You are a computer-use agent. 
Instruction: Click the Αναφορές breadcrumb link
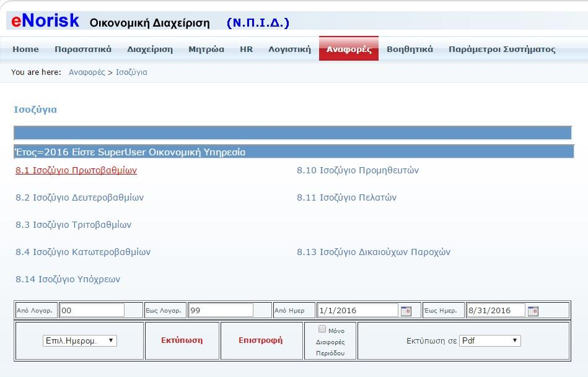[87, 72]
